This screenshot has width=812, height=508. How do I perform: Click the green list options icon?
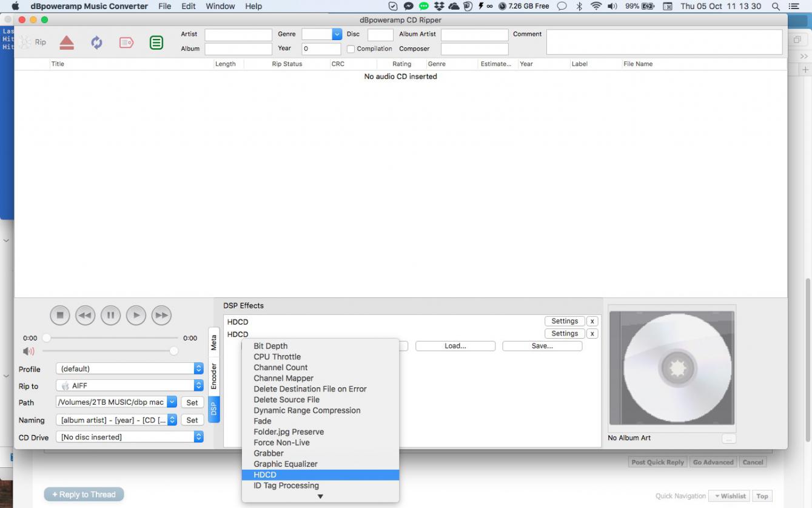pos(156,42)
